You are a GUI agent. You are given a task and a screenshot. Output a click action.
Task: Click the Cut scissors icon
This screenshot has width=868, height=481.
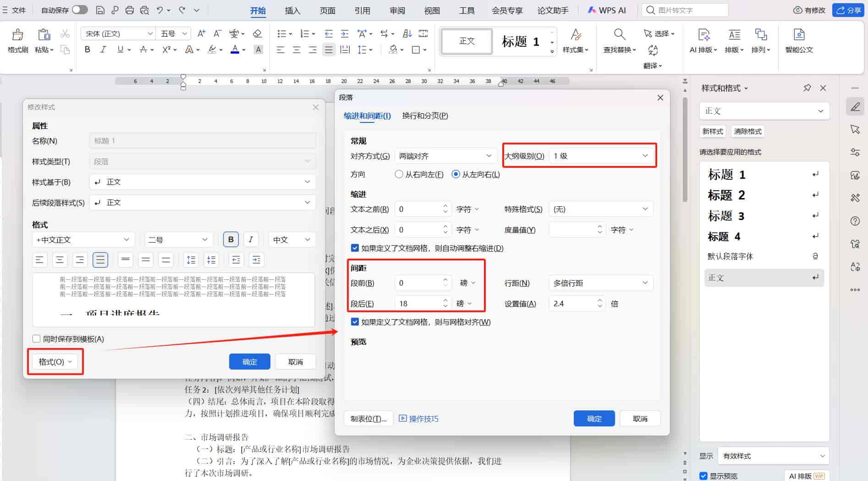click(65, 34)
